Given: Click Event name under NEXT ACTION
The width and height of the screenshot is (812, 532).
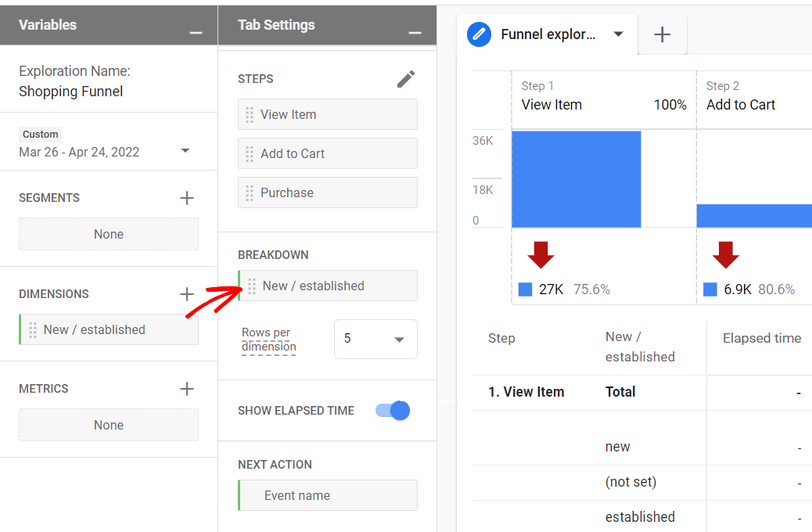Looking at the screenshot, I should (327, 495).
